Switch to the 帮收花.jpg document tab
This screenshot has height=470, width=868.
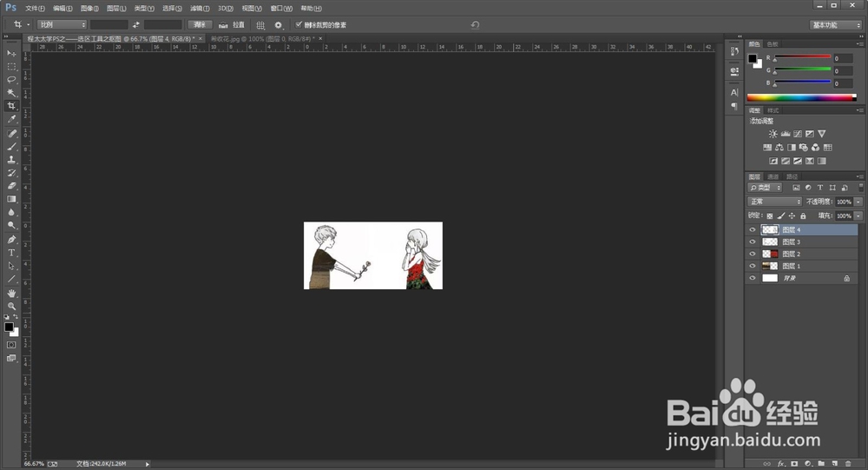click(262, 39)
